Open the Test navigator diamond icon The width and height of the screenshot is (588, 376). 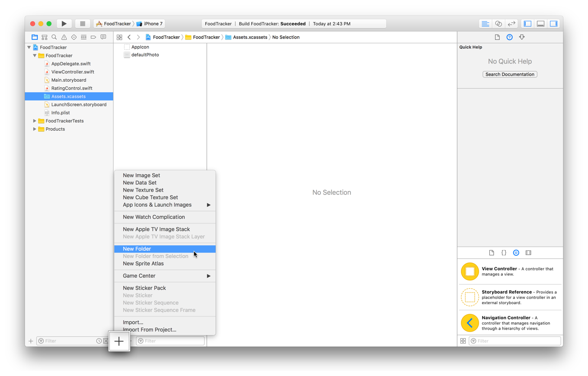[74, 37]
